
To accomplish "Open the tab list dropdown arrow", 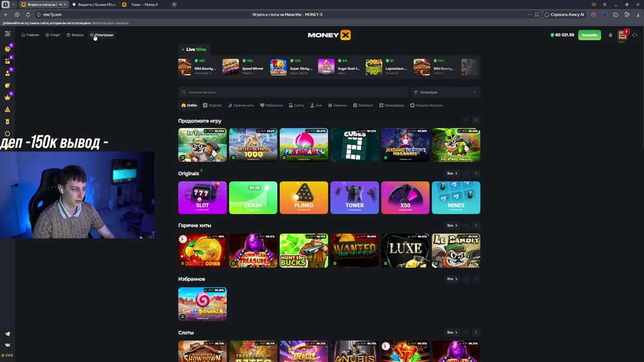I will (x=14, y=5).
